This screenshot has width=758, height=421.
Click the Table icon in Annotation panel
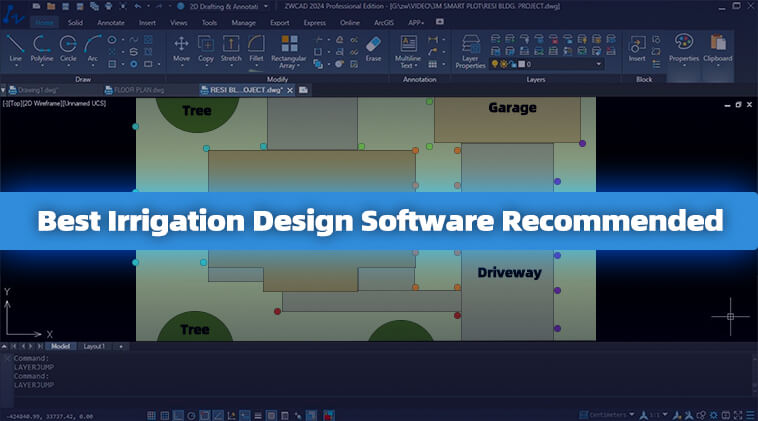click(433, 64)
